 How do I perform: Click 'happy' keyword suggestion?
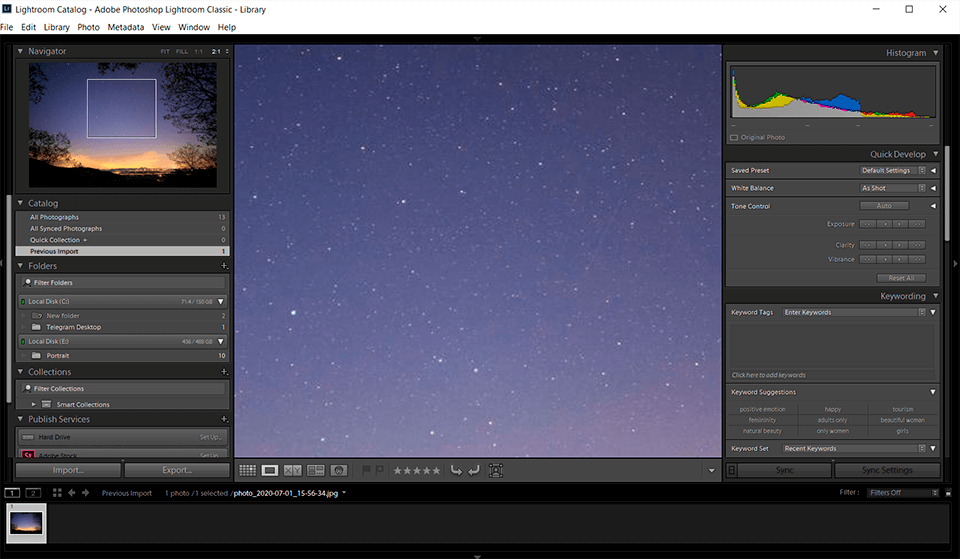coord(833,409)
